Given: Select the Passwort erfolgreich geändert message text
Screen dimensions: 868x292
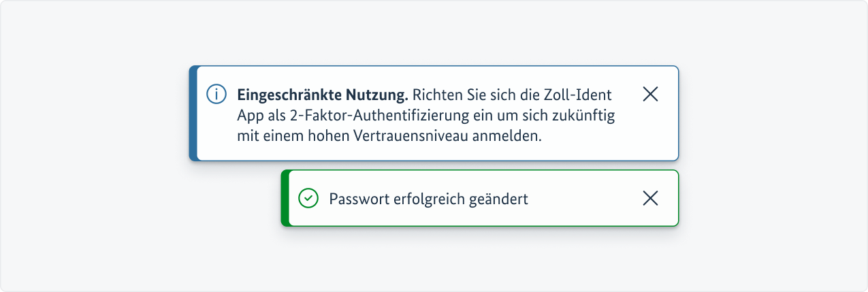Looking at the screenshot, I should coord(428,199).
